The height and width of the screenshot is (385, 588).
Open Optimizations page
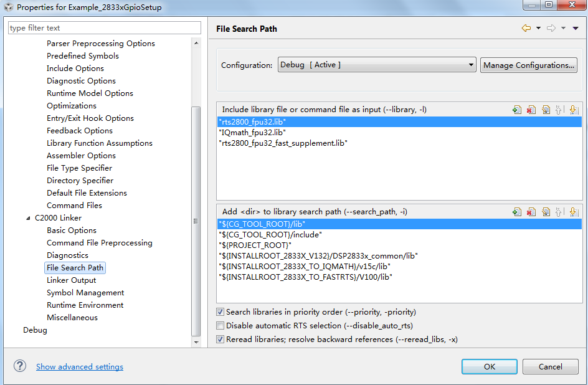click(71, 106)
